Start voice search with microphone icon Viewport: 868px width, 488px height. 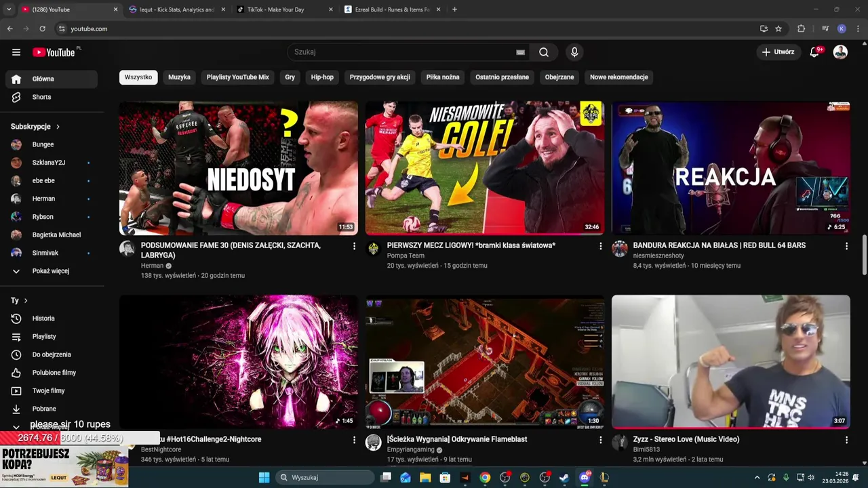click(574, 52)
